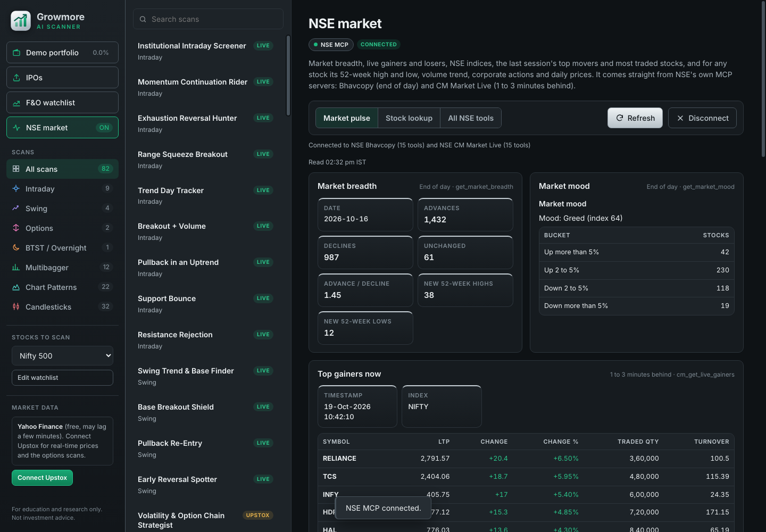Image resolution: width=766 pixels, height=532 pixels.
Task: Click the Edit watchlist button
Action: click(x=62, y=378)
